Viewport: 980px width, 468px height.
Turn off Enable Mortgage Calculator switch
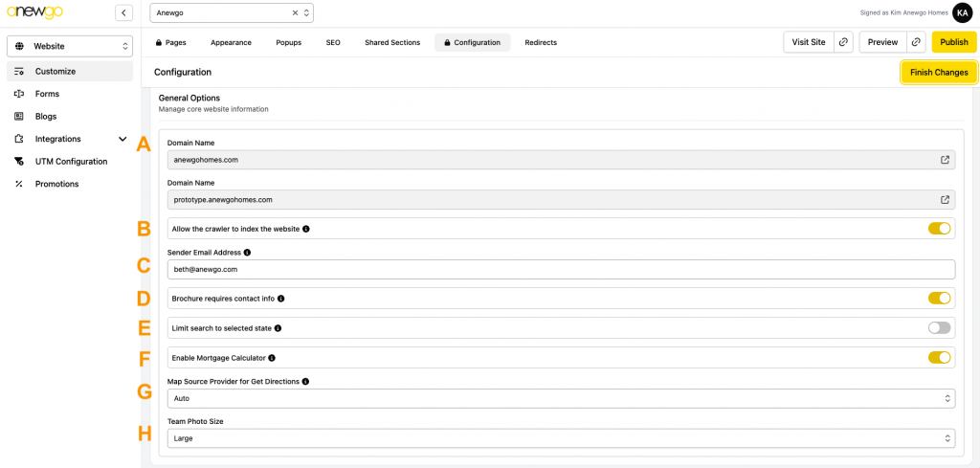tap(939, 358)
